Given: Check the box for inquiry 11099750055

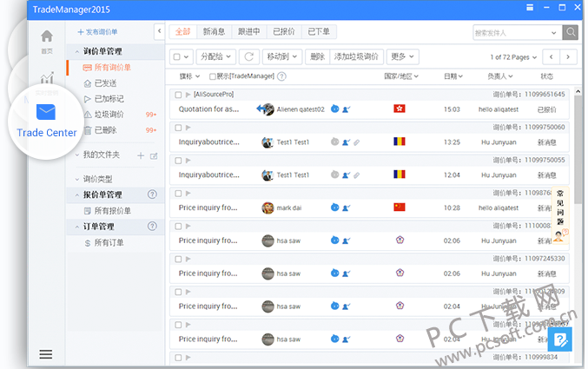Looking at the screenshot, I should (x=178, y=161).
